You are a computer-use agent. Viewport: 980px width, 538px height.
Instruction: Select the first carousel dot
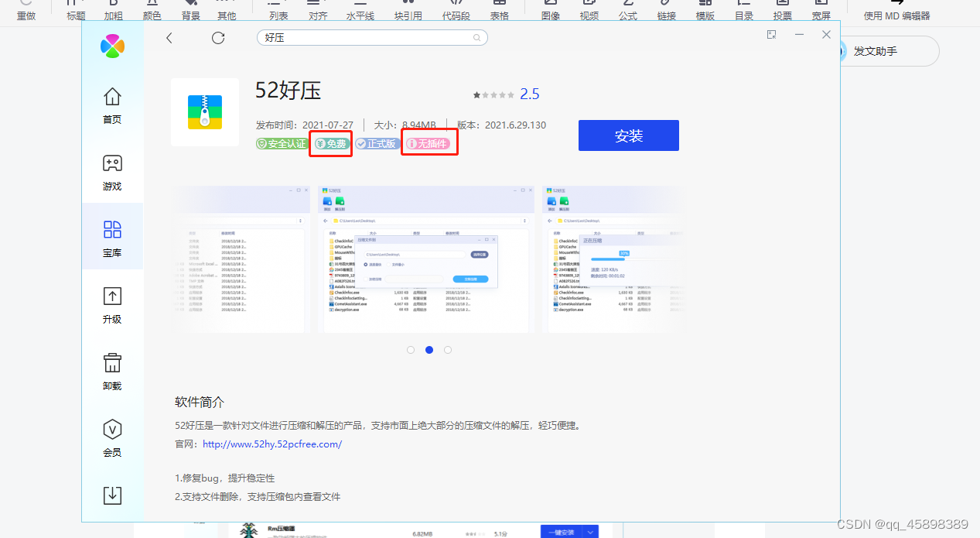point(411,350)
